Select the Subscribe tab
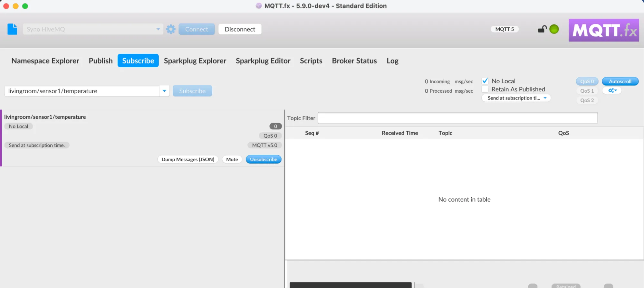The image size is (644, 288). [x=138, y=61]
